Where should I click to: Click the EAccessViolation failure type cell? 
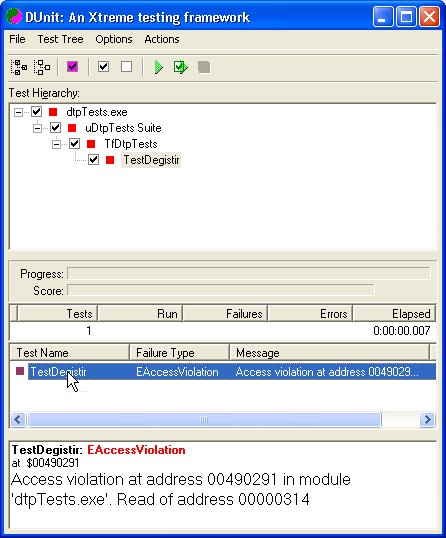(x=177, y=372)
